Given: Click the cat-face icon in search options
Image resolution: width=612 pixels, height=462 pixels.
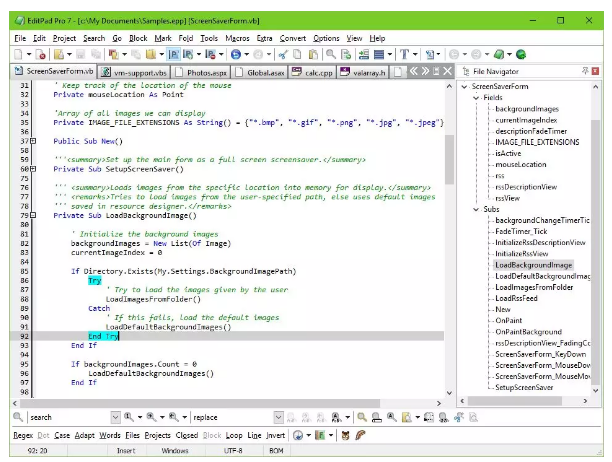Looking at the screenshot, I should (x=345, y=435).
